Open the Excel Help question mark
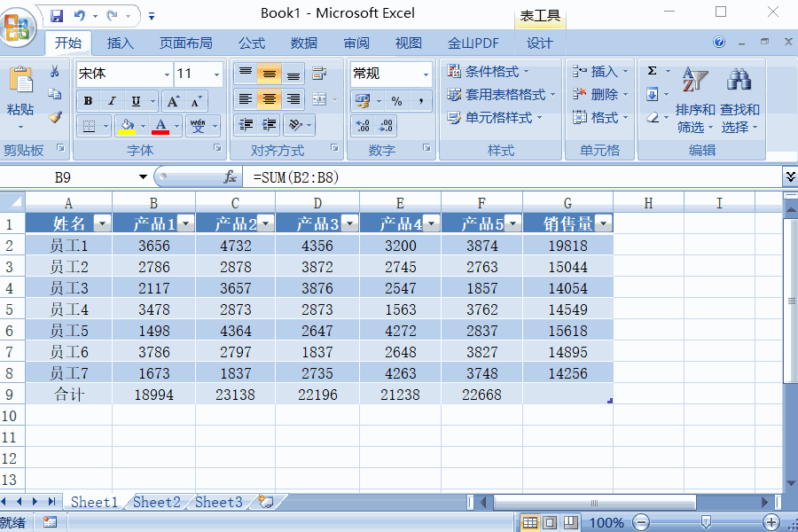Image resolution: width=798 pixels, height=532 pixels. pos(719,42)
